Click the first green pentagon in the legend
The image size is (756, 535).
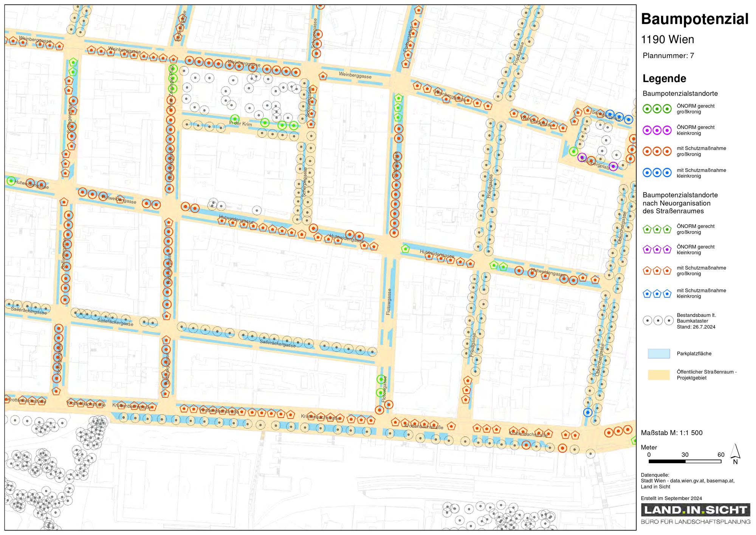(647, 229)
